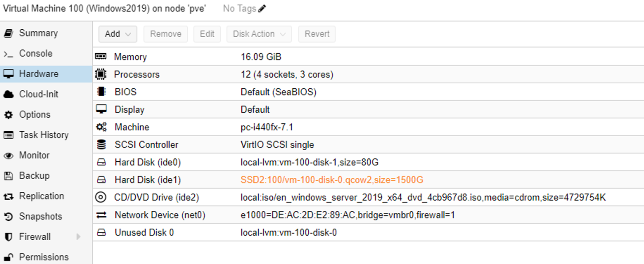The height and width of the screenshot is (264, 644).
Task: Select the Unused Disk 0 row
Action: [x=288, y=233]
